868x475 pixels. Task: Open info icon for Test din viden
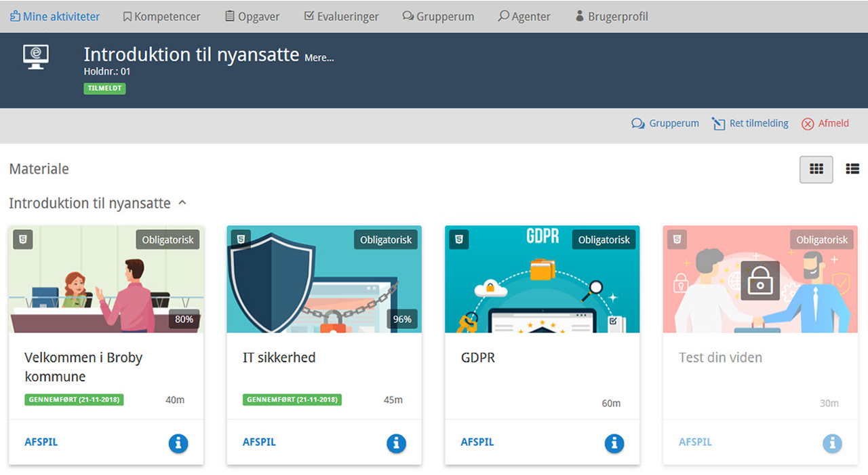pyautogui.click(x=833, y=444)
